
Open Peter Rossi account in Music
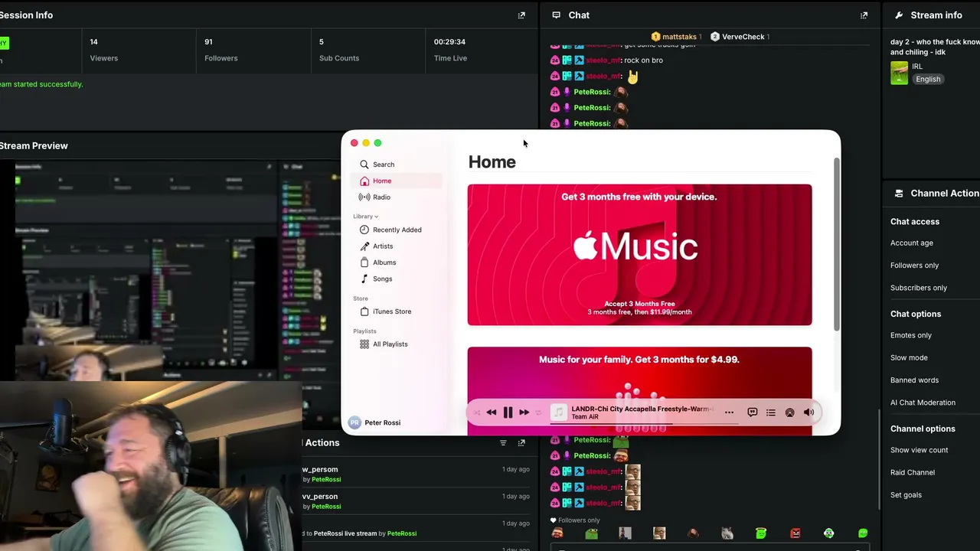click(x=375, y=422)
